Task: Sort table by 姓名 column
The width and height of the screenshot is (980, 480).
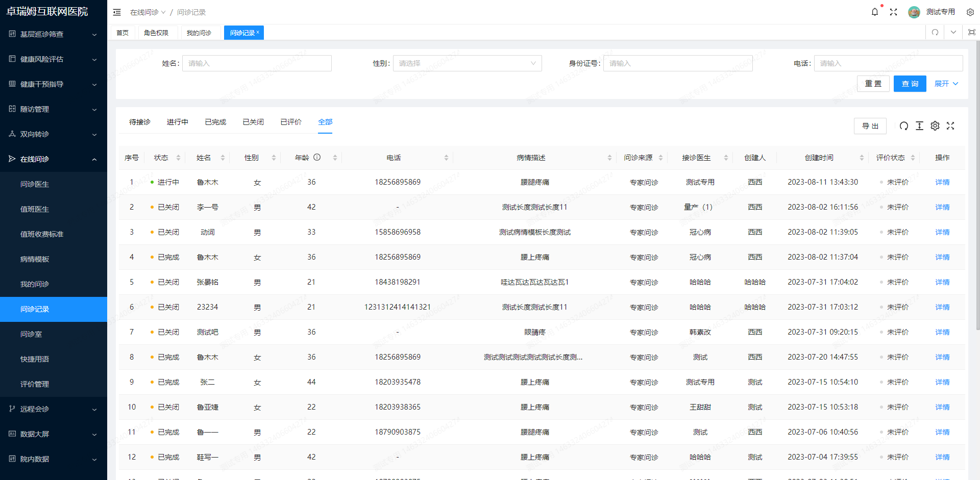Action: pos(223,158)
